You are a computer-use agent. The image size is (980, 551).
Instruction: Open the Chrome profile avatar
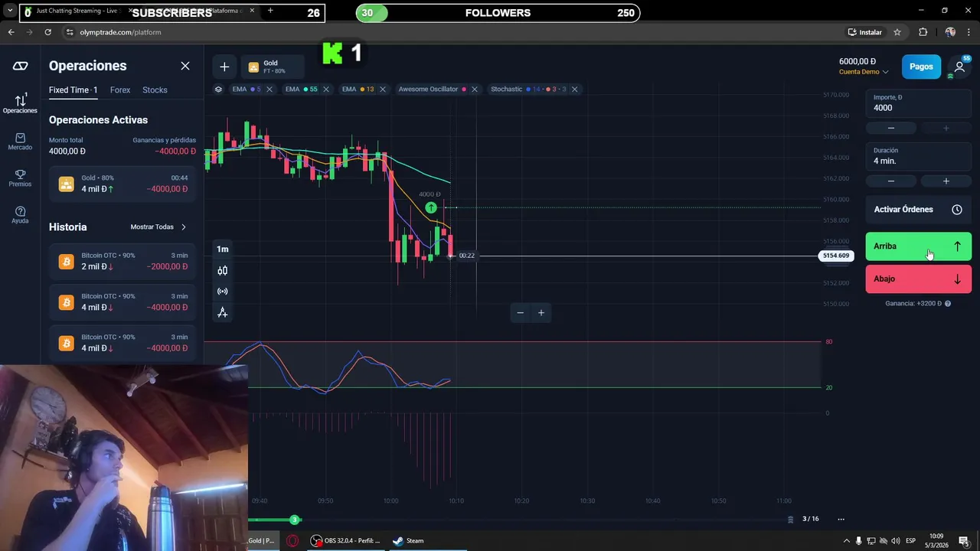click(x=950, y=32)
